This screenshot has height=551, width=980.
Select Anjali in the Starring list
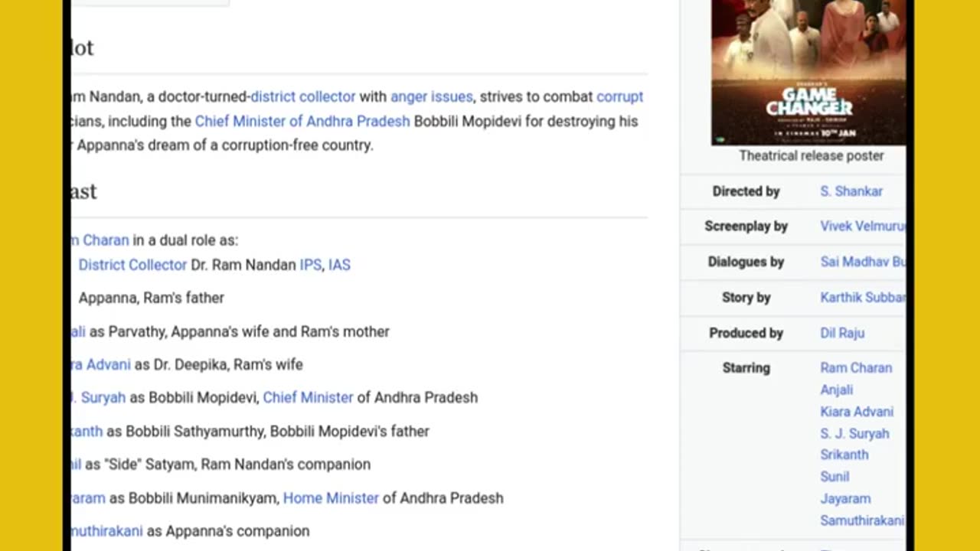click(x=836, y=390)
